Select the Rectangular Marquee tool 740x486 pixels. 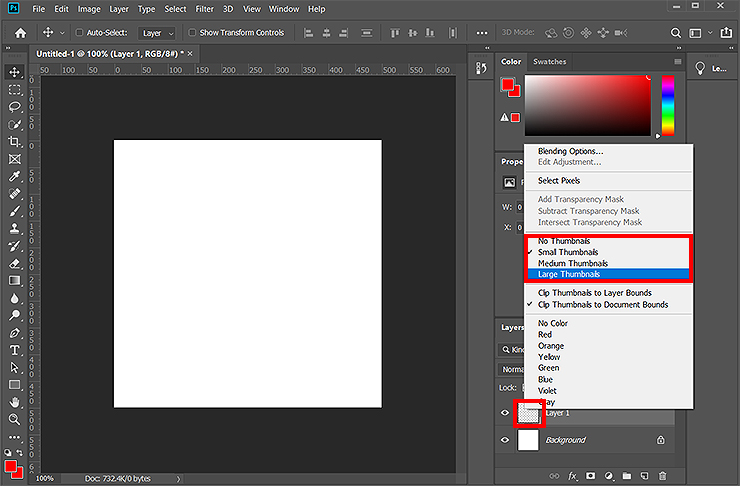click(15, 90)
